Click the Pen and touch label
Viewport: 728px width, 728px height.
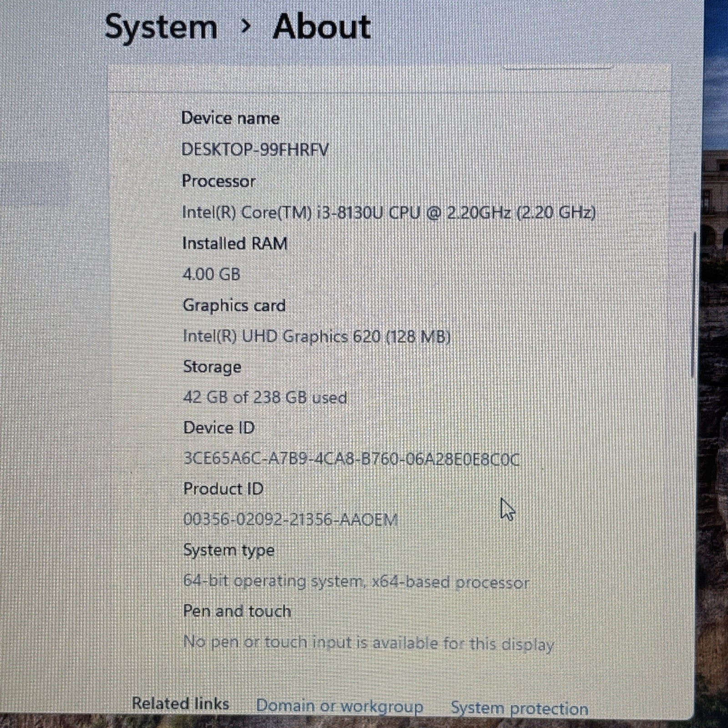237,611
